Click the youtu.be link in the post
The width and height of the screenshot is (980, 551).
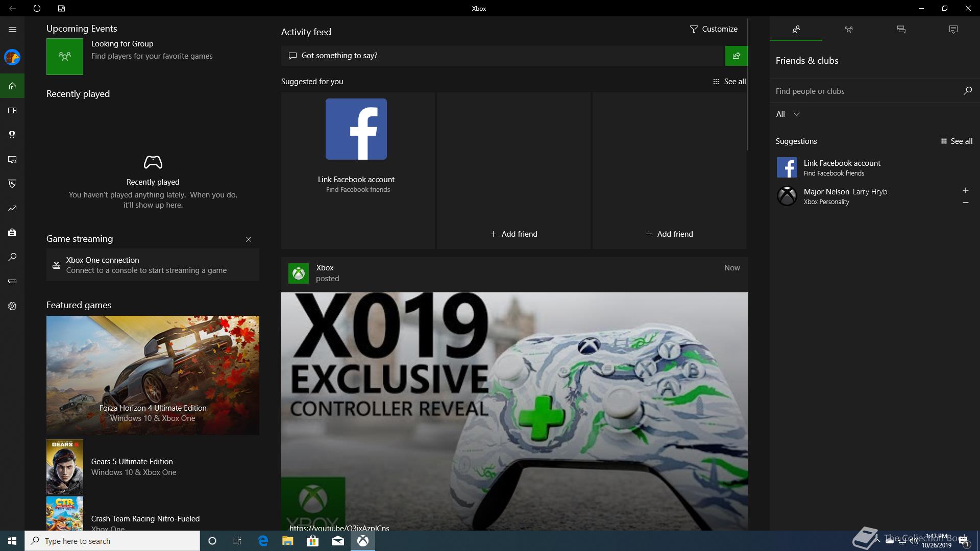coord(339,528)
